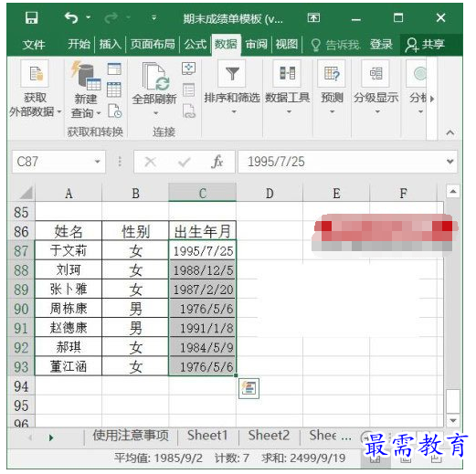Click the 全部刷新 refresh icon
The image size is (476, 474).
pyautogui.click(x=155, y=77)
